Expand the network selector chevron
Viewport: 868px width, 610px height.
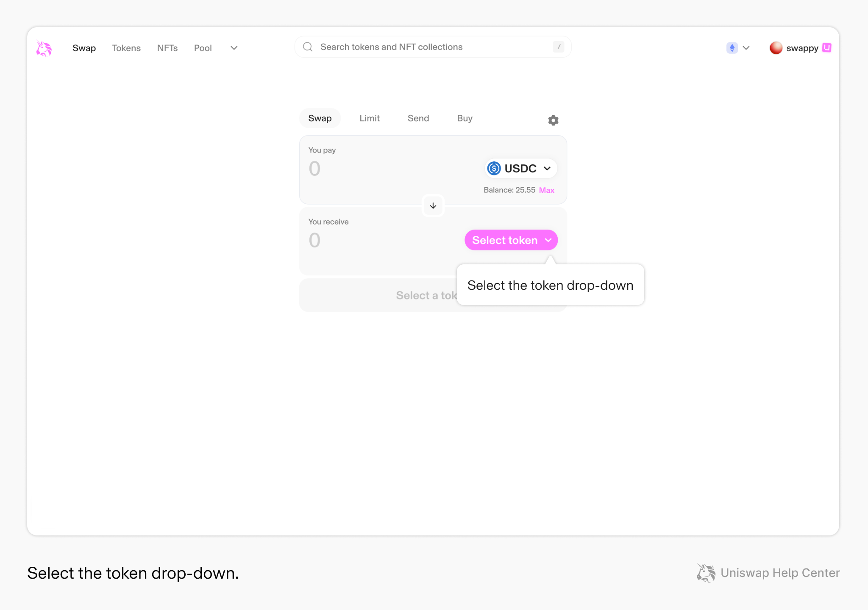tap(746, 48)
